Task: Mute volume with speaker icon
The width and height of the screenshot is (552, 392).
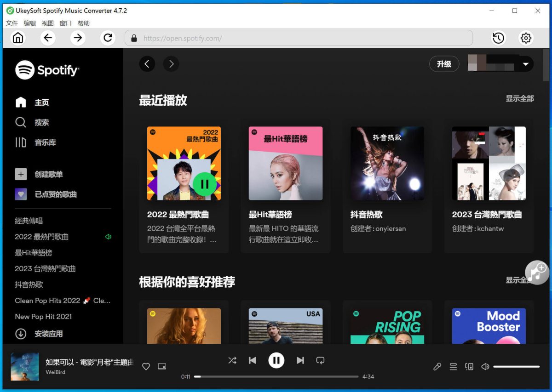Action: coord(485,367)
